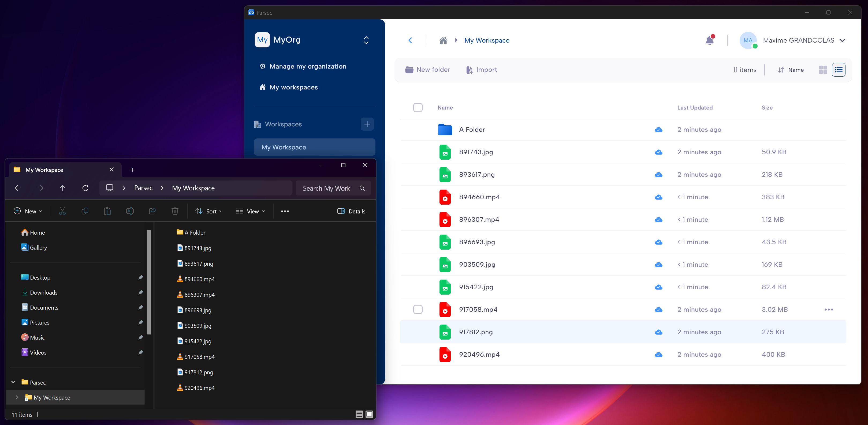Select the 917812.png row in Parsec

[623, 332]
